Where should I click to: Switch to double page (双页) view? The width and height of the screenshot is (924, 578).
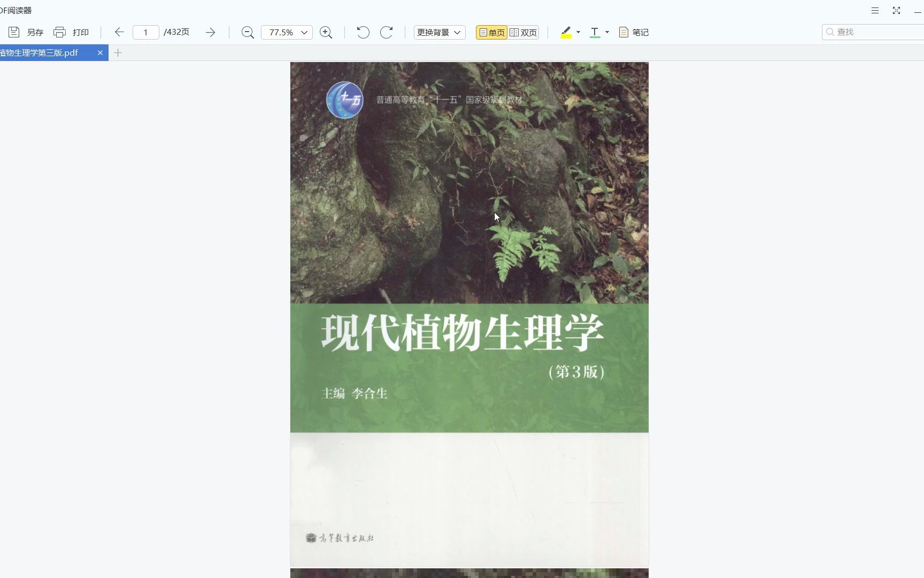coord(523,32)
